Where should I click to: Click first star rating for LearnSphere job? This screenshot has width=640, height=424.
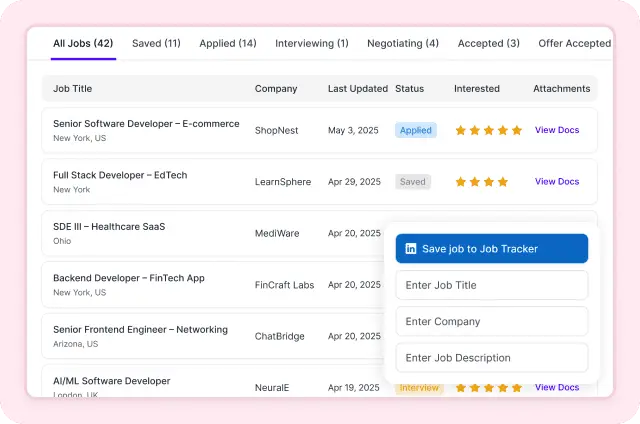(x=461, y=182)
